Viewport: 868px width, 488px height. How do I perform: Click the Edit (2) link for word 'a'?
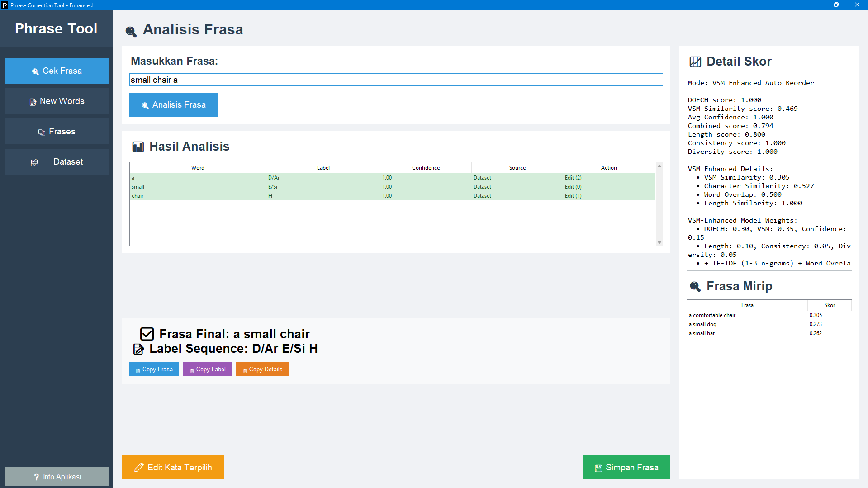573,177
